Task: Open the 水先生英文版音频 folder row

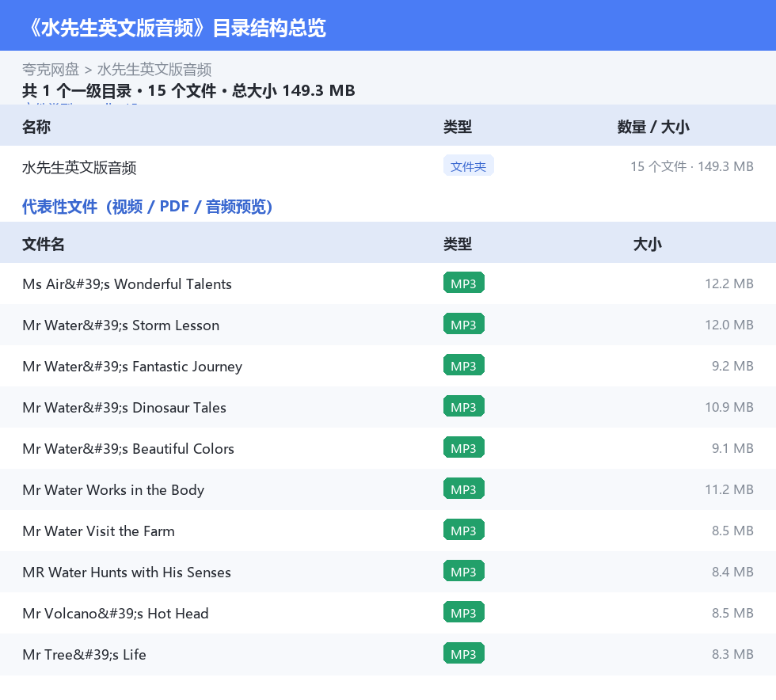Action: point(388,167)
